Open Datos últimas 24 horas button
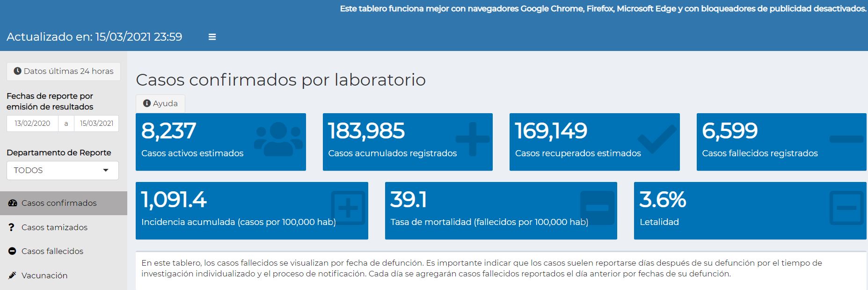The width and height of the screenshot is (868, 290). pyautogui.click(x=64, y=71)
